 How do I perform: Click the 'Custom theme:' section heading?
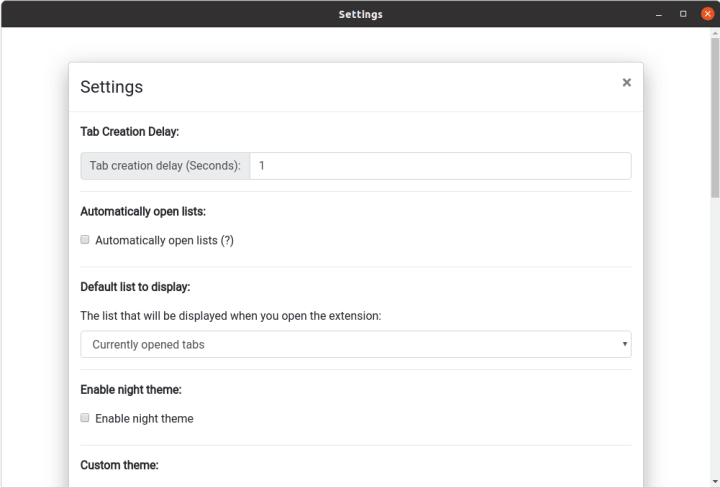[x=119, y=465]
